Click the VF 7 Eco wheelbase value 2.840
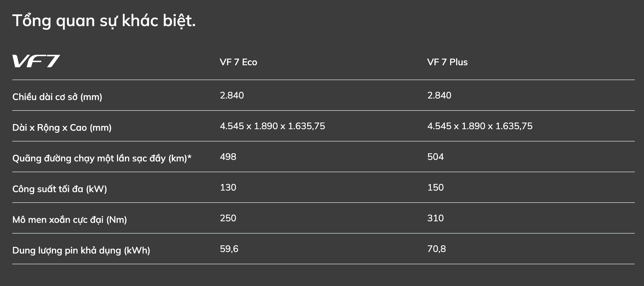 pyautogui.click(x=232, y=95)
